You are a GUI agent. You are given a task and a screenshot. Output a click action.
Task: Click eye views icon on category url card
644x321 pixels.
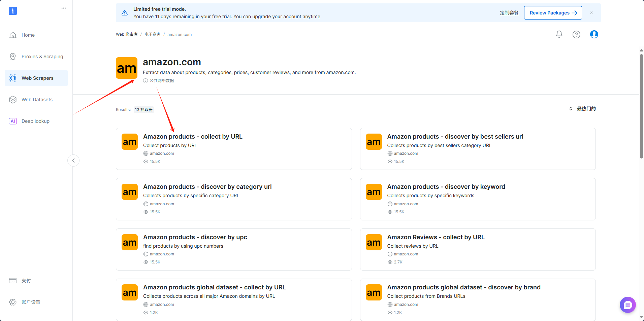point(146,212)
